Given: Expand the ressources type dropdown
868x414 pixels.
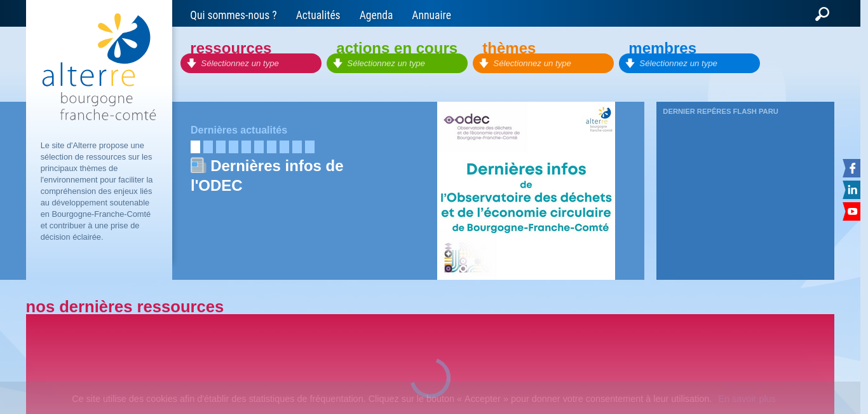Looking at the screenshot, I should pos(251,64).
